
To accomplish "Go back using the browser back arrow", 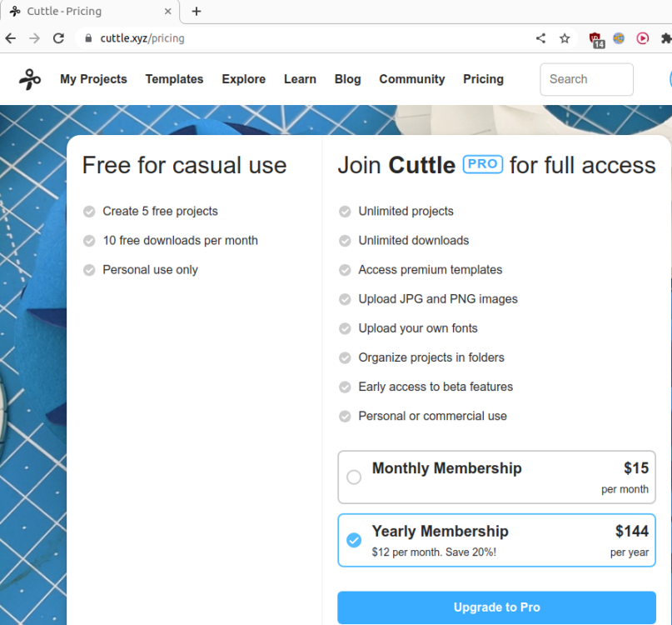I will tap(11, 38).
